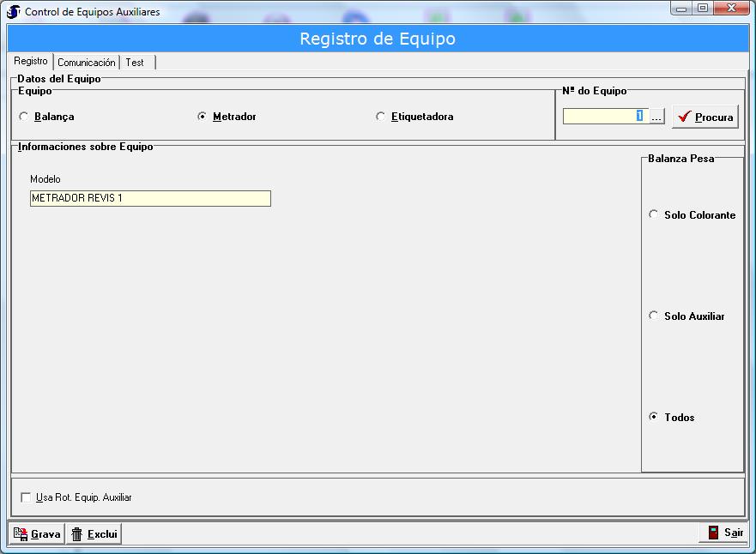
Task: Open equipment number lookup ellipsis button
Action: click(656, 117)
